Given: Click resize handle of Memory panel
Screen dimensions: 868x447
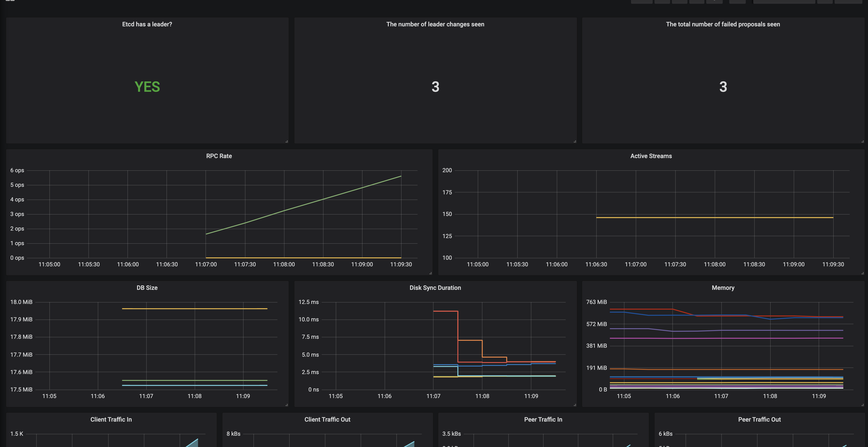Looking at the screenshot, I should pos(862,405).
